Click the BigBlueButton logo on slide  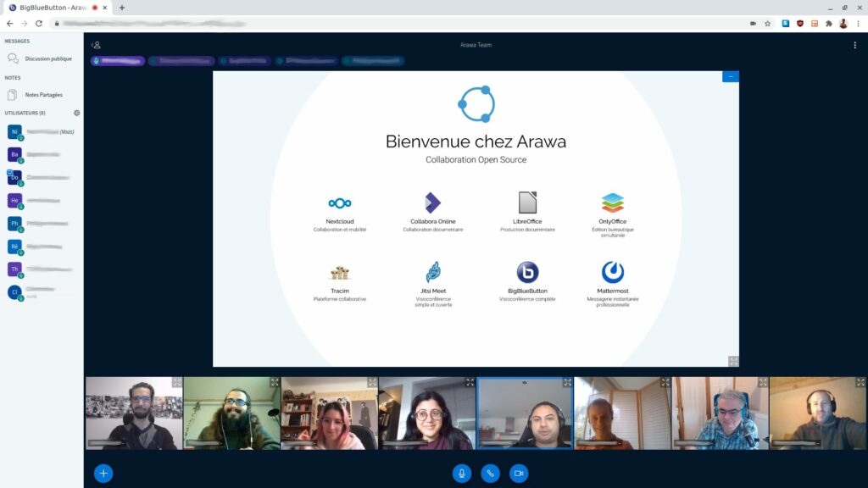coord(527,272)
